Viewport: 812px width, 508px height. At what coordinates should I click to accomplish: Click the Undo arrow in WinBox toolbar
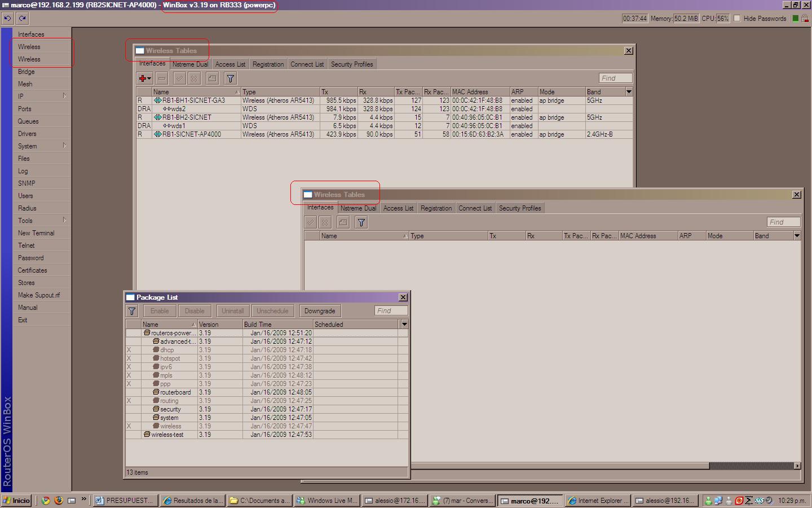[7, 18]
